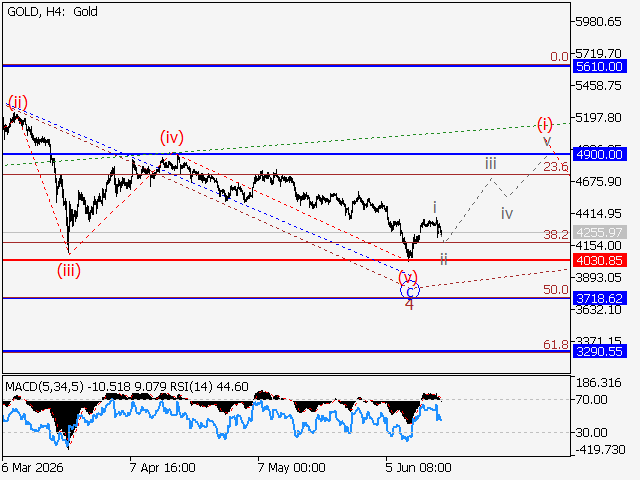Click the 61.8 Fibonacci level label
640x480 pixels.
(x=556, y=345)
